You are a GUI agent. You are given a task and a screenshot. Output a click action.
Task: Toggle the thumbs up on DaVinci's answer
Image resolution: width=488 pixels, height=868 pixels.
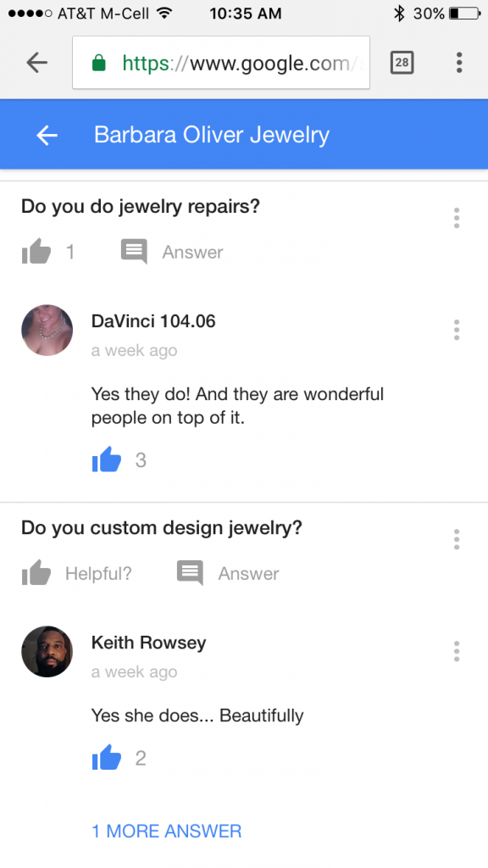(106, 459)
